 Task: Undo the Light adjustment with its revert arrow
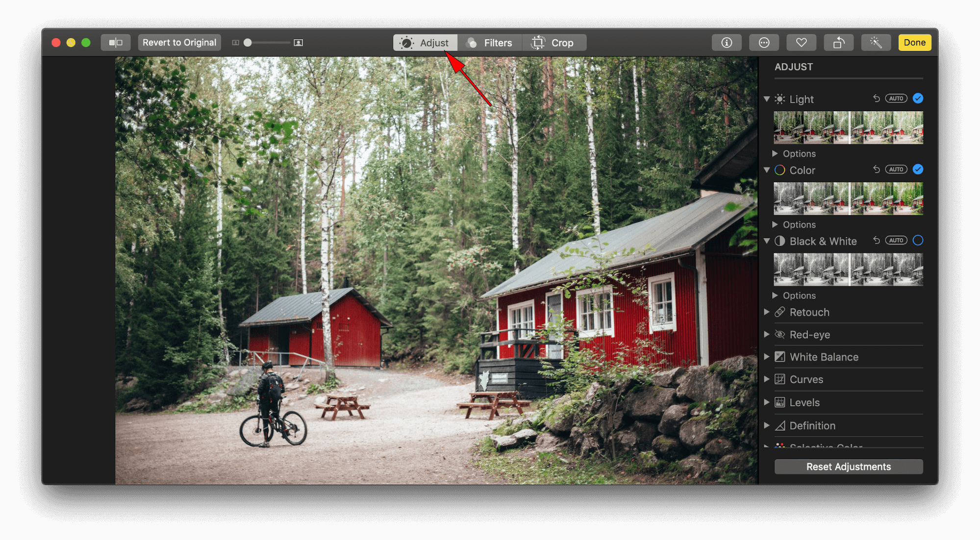pos(876,98)
